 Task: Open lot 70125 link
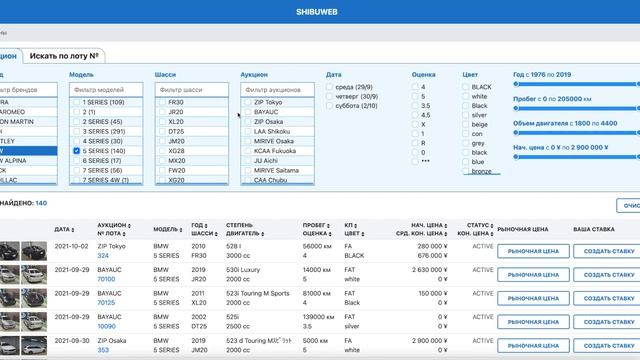point(106,303)
